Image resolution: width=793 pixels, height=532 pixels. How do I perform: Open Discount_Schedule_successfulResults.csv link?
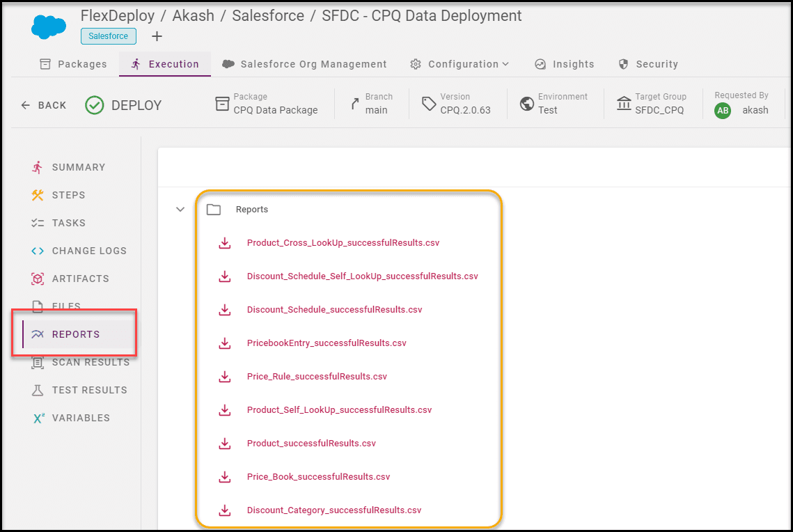pyautogui.click(x=334, y=309)
